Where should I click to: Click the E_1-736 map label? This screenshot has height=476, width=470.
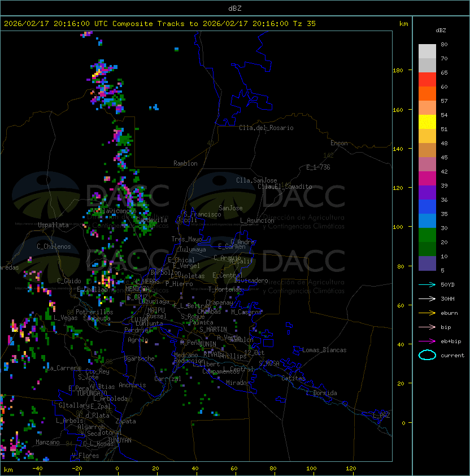318,167
